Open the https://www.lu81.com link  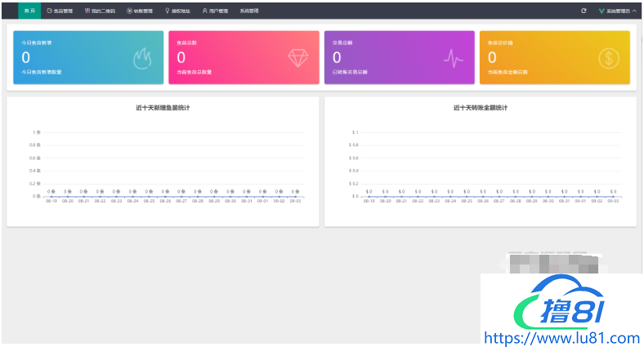pyautogui.click(x=562, y=337)
